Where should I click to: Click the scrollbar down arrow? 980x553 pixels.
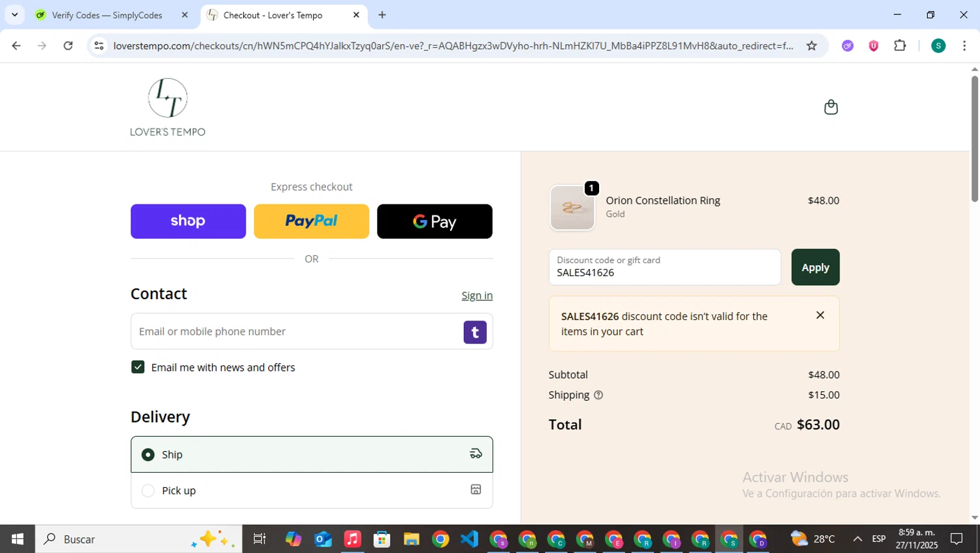coord(974,518)
